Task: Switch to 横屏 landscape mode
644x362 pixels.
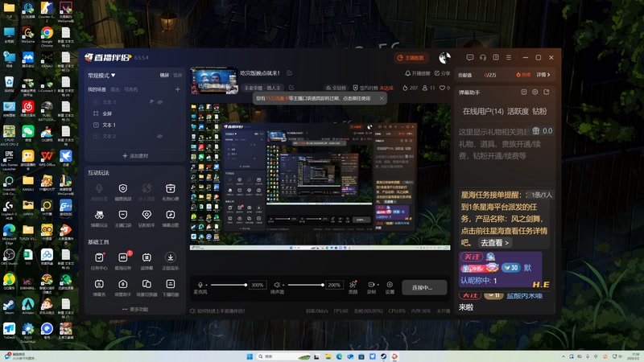Action: (x=164, y=75)
